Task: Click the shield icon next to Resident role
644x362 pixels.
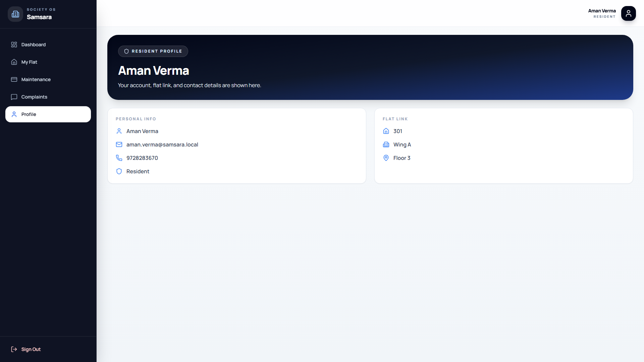Action: tap(119, 171)
